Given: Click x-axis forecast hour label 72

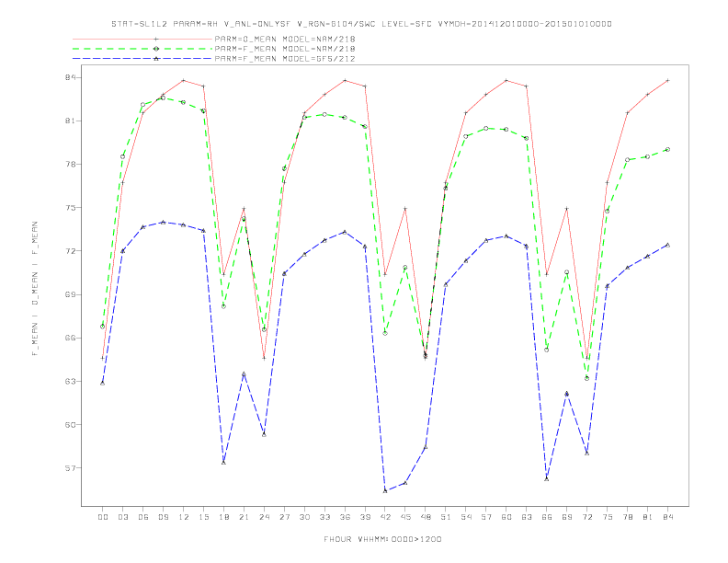Looking at the screenshot, I should click(x=587, y=517).
